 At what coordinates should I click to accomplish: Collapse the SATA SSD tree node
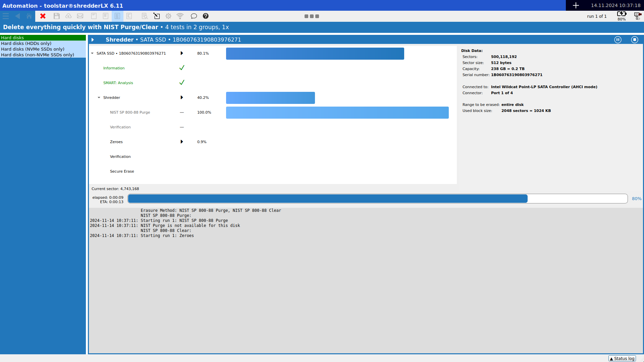pyautogui.click(x=92, y=53)
